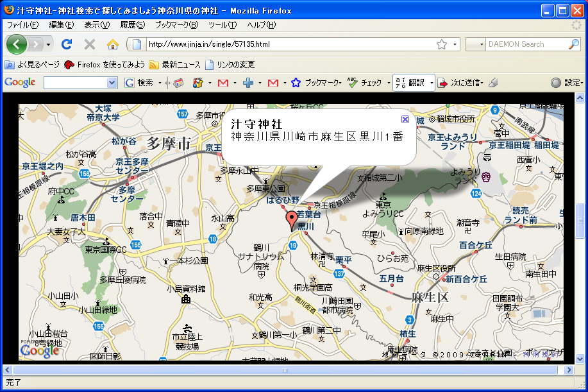Screen dimensions: 588x392
Task: Click the horizontal scrollbar thumb
Action: [285, 370]
